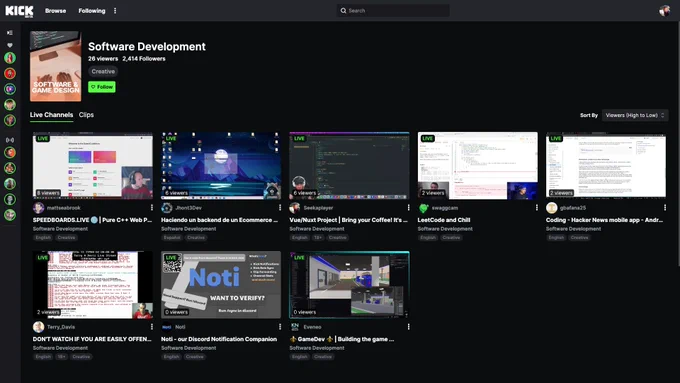
Task: Open the Seekaplayer channel name link
Action: [x=318, y=208]
